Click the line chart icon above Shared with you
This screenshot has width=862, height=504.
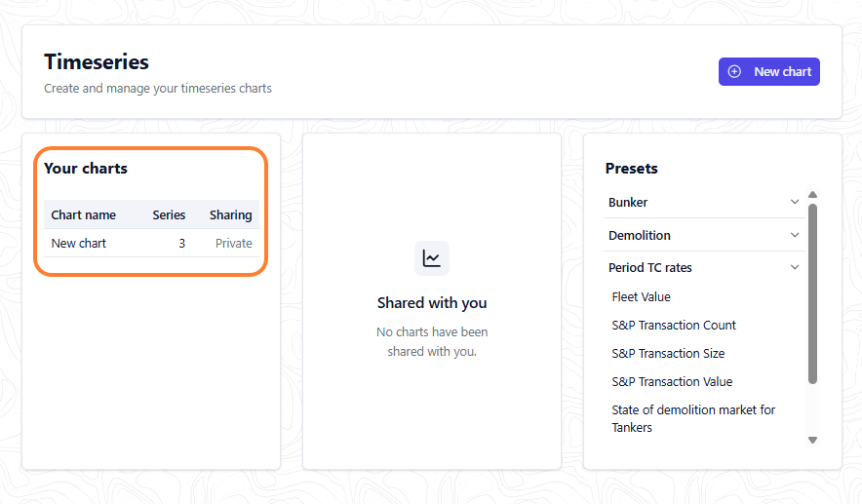click(432, 258)
